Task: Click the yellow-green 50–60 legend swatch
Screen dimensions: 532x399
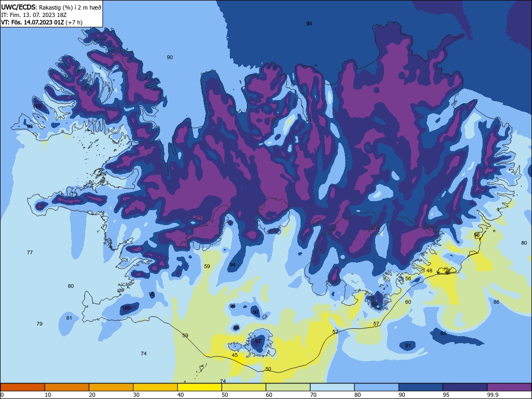Action: point(244,387)
